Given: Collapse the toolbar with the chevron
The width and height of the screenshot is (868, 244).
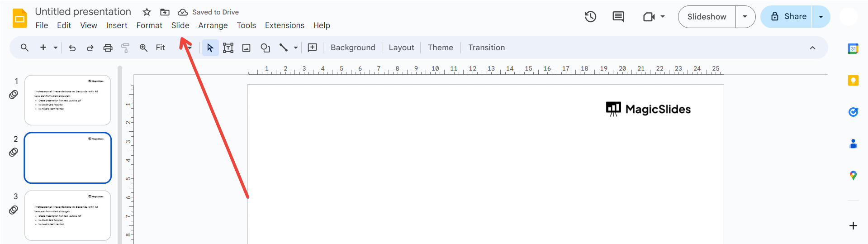Looking at the screenshot, I should pos(812,48).
